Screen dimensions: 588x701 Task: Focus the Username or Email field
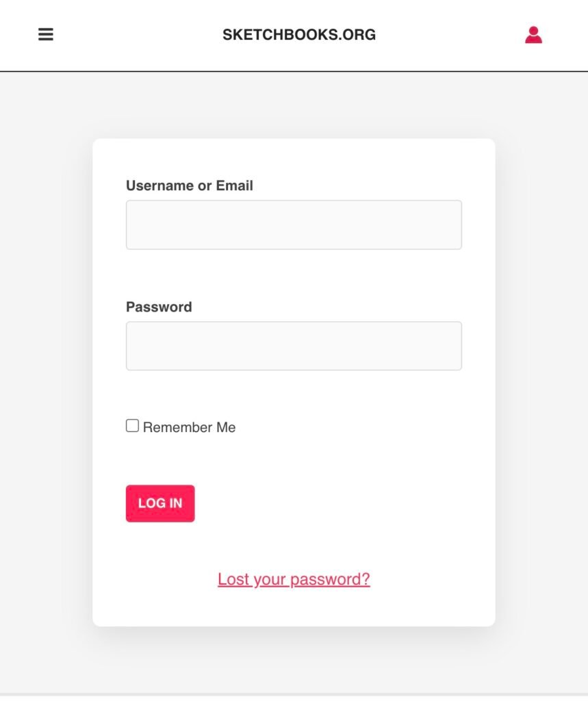click(293, 224)
